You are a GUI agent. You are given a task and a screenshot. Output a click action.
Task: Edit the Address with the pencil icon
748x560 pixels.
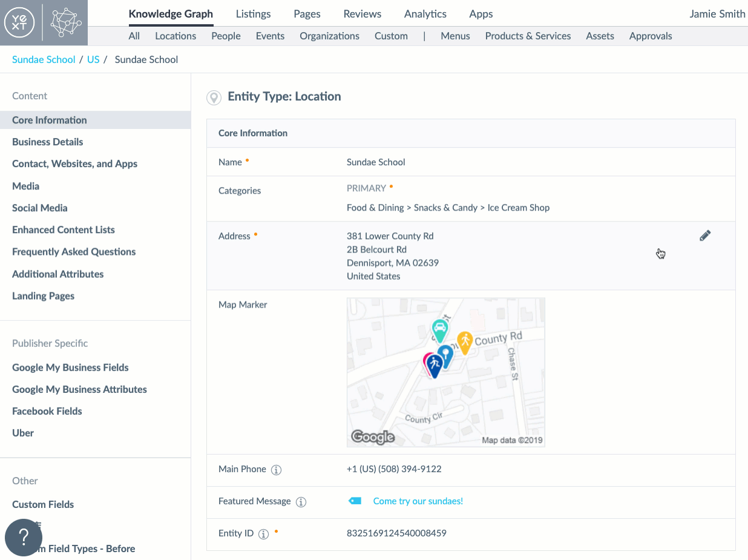[x=705, y=236]
